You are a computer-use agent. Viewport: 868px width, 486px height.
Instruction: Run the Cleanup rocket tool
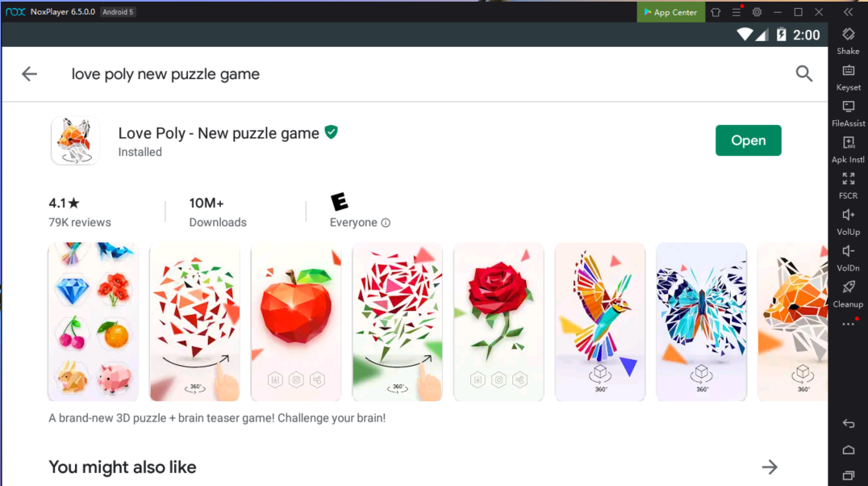pos(848,294)
